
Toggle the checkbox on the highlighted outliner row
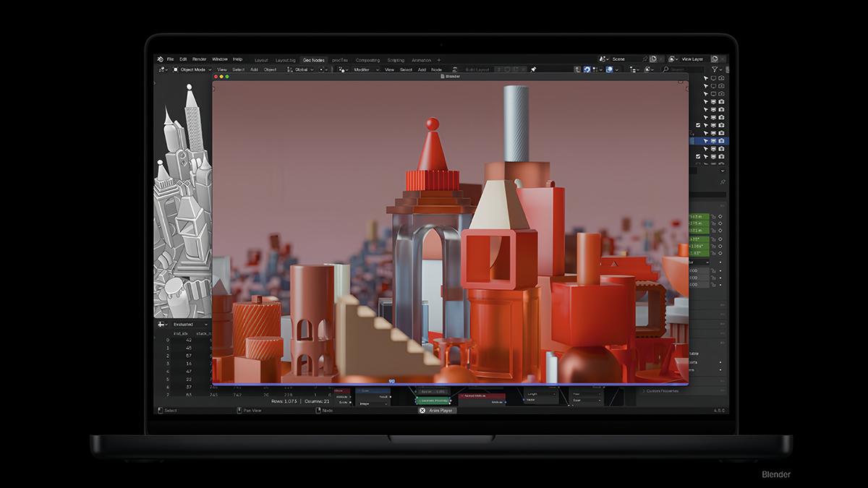coord(698,141)
